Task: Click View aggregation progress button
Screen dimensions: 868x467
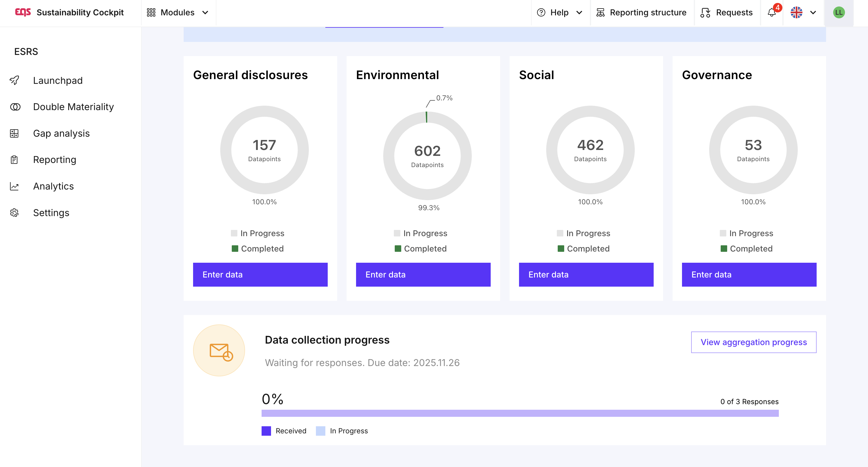Action: [753, 342]
